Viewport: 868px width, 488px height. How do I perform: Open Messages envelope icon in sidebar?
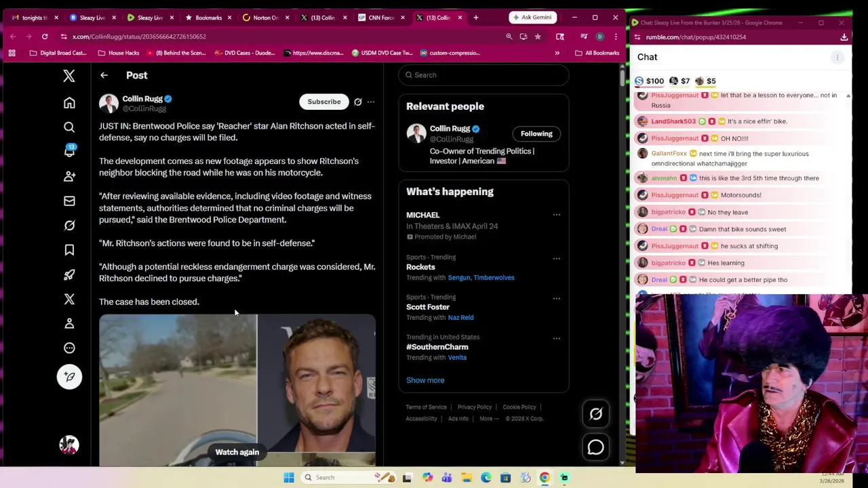tap(69, 201)
